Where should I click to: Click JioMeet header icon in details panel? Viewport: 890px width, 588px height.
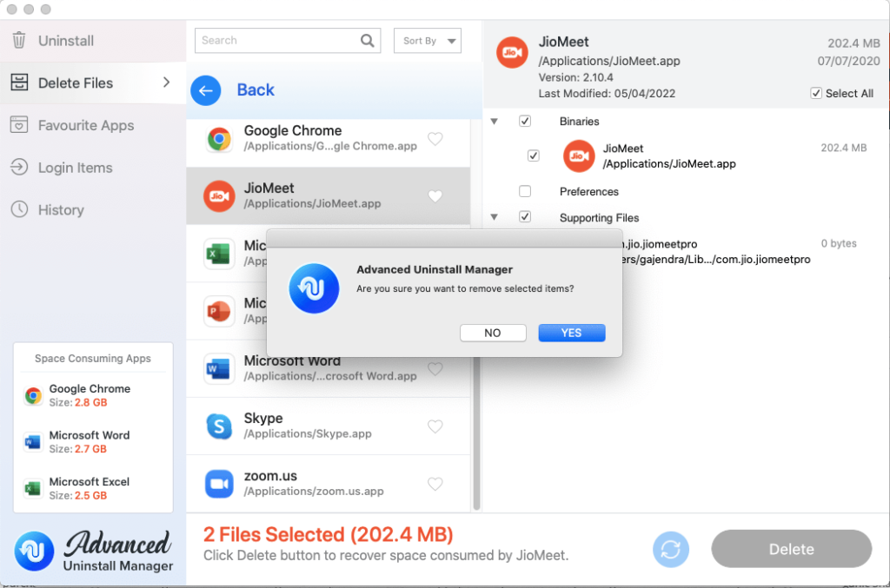click(512, 53)
